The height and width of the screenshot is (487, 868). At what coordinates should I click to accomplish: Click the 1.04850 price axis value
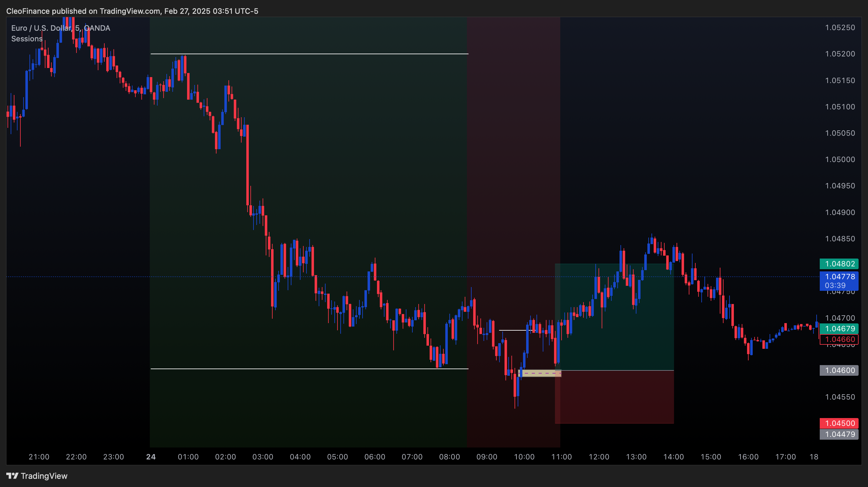click(840, 238)
